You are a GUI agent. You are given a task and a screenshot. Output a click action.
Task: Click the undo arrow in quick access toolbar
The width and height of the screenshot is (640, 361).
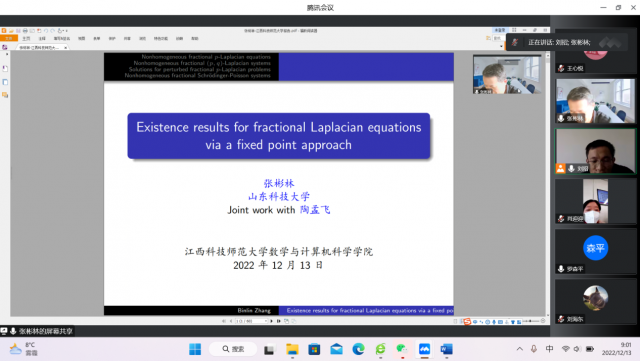(46, 31)
